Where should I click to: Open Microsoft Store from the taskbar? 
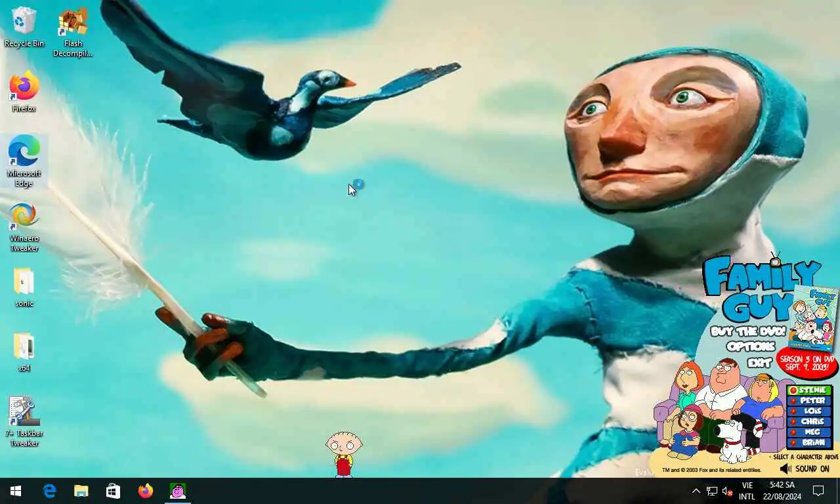tap(113, 491)
